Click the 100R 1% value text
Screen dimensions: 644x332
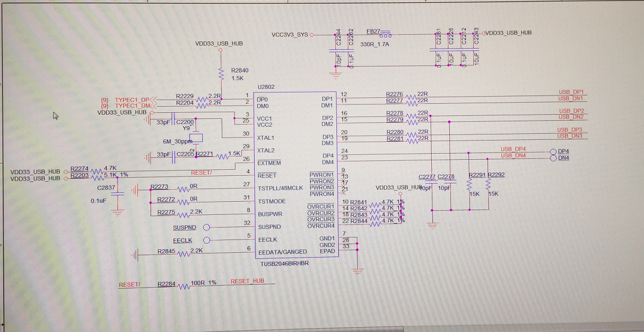pyautogui.click(x=204, y=283)
